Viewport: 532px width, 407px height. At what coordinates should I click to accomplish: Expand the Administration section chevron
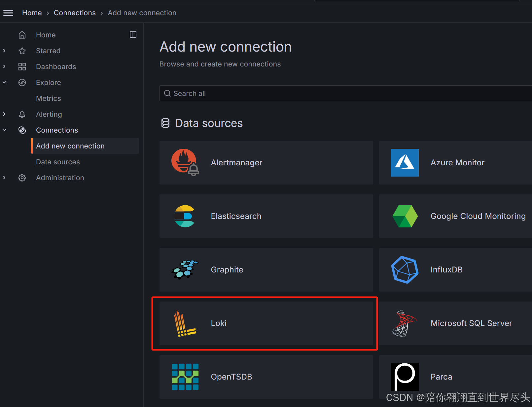tap(4, 178)
